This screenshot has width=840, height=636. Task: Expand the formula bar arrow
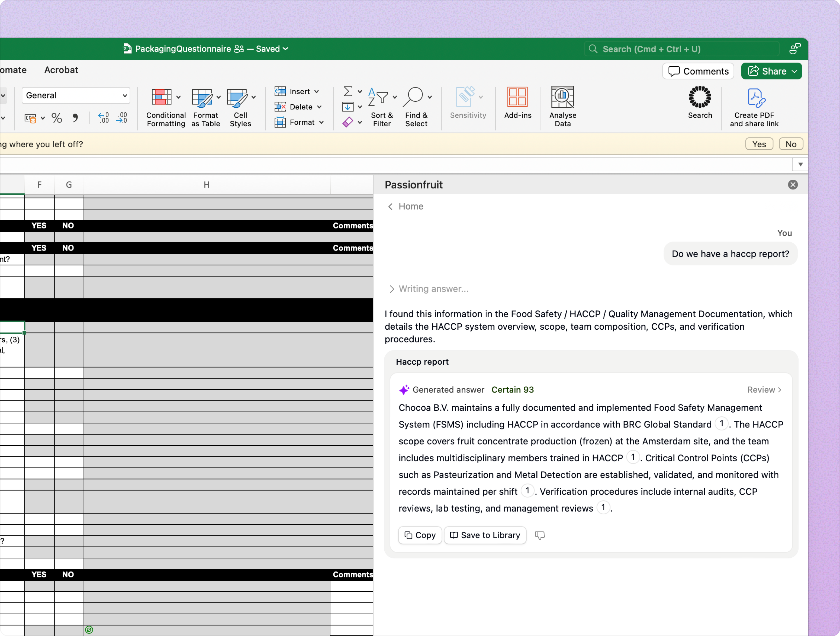[x=800, y=164]
